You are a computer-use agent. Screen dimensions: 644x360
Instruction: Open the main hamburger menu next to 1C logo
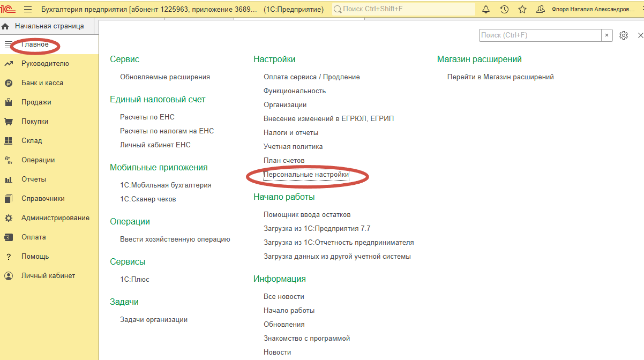point(28,9)
